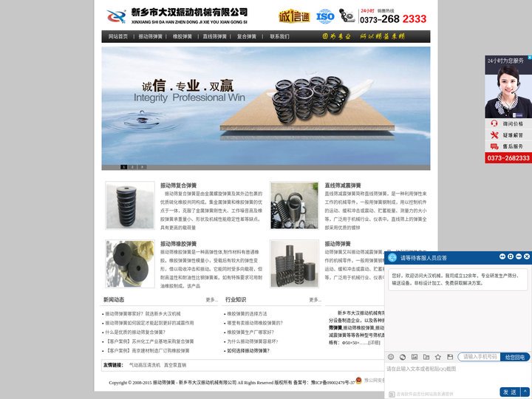Image resolution: width=532 pixels, height=399 pixels.
Task: Click the 直线筛减震弹簧 product title
Action: click(x=343, y=185)
